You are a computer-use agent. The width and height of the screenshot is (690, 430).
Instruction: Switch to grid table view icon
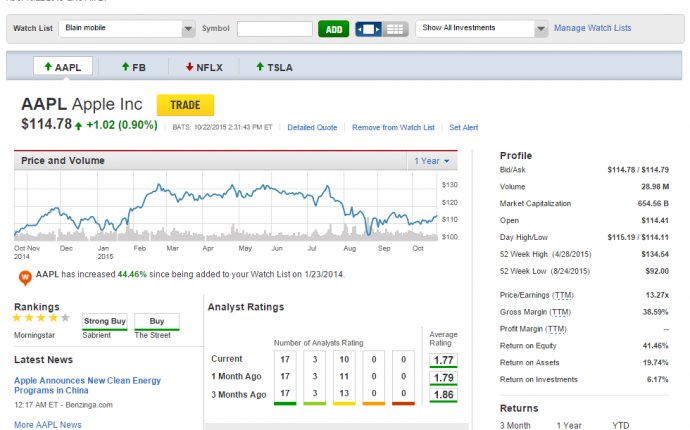[395, 29]
